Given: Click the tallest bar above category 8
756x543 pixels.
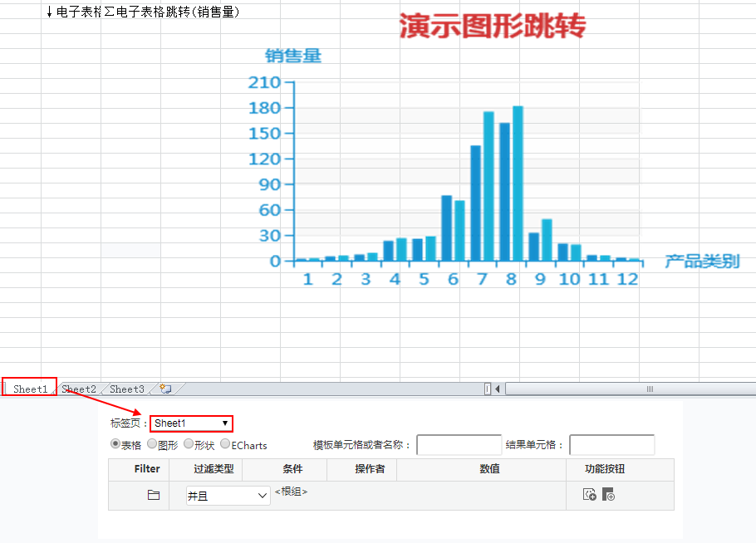Looking at the screenshot, I should click(x=518, y=183).
